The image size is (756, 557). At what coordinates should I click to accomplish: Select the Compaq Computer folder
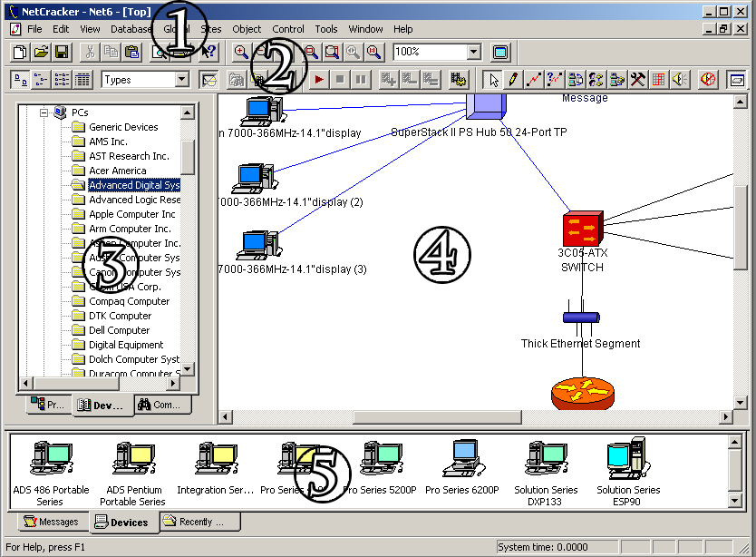tap(130, 301)
